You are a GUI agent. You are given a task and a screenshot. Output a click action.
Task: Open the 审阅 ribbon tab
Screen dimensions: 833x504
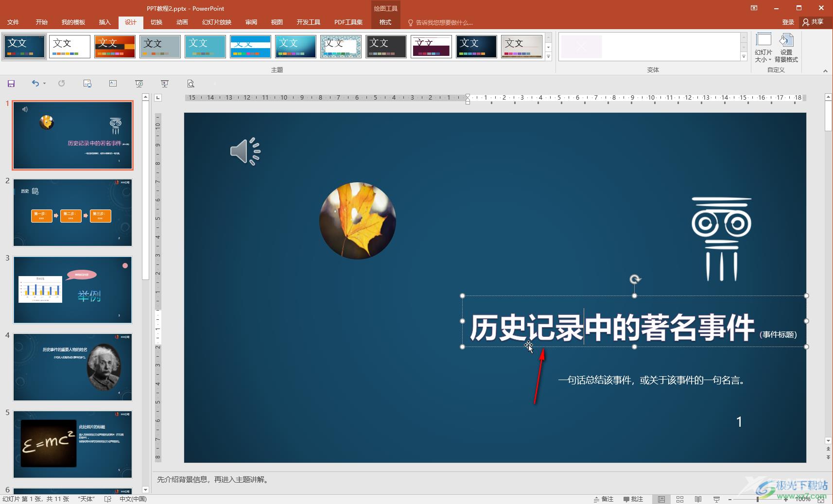coord(251,22)
